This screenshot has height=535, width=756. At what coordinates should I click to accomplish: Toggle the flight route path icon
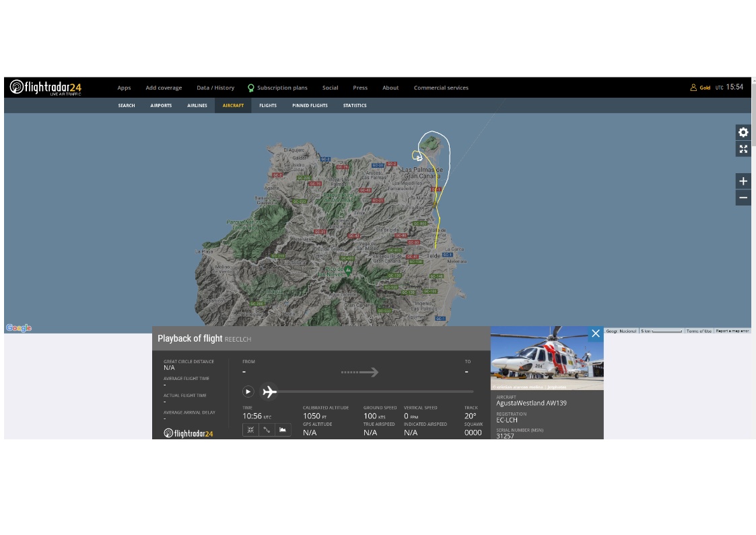point(267,430)
